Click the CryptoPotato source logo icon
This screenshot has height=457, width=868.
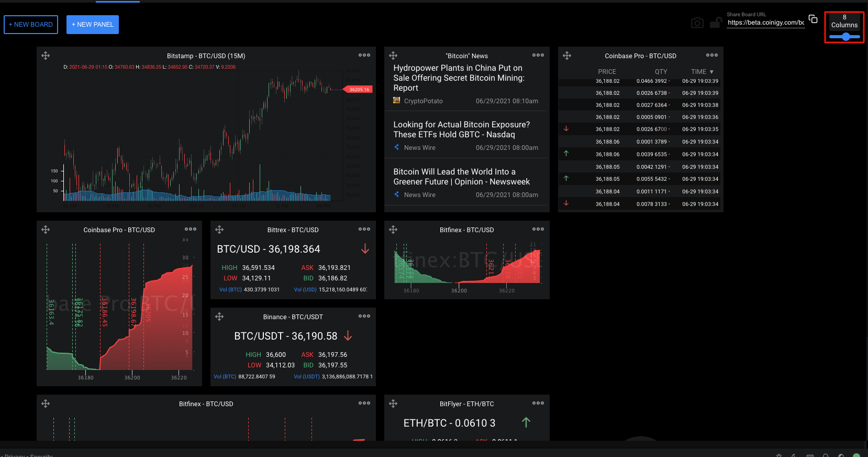pos(397,101)
